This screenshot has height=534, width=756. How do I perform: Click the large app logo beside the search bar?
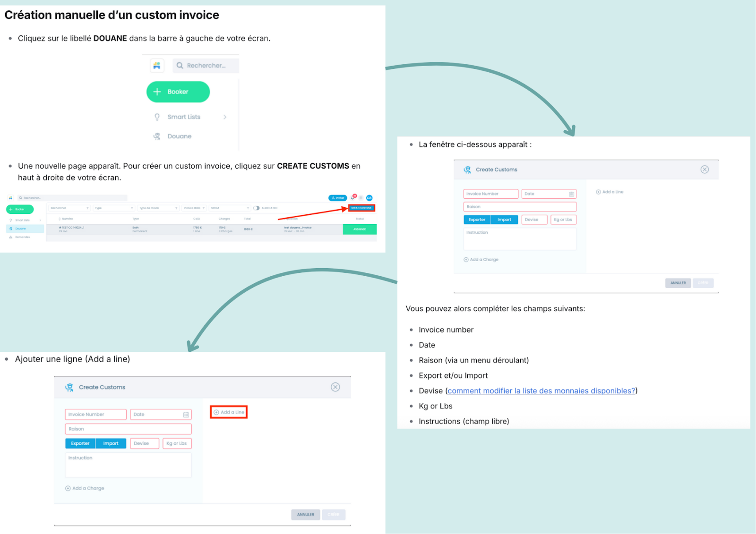(157, 66)
